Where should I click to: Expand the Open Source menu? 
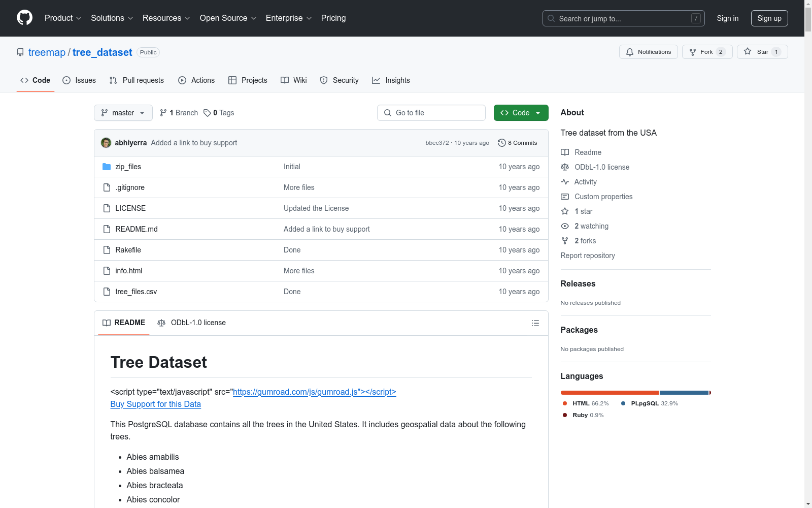[x=228, y=18]
